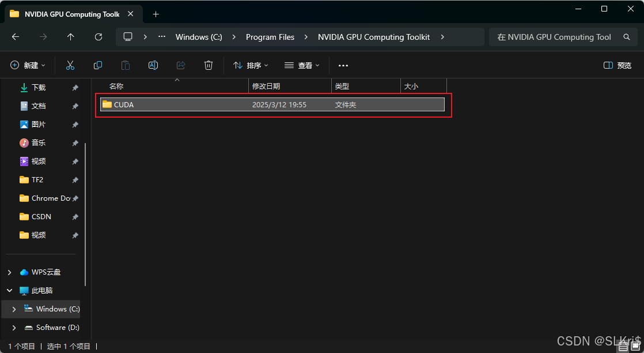Unpin the 下载 quick access item

click(75, 88)
